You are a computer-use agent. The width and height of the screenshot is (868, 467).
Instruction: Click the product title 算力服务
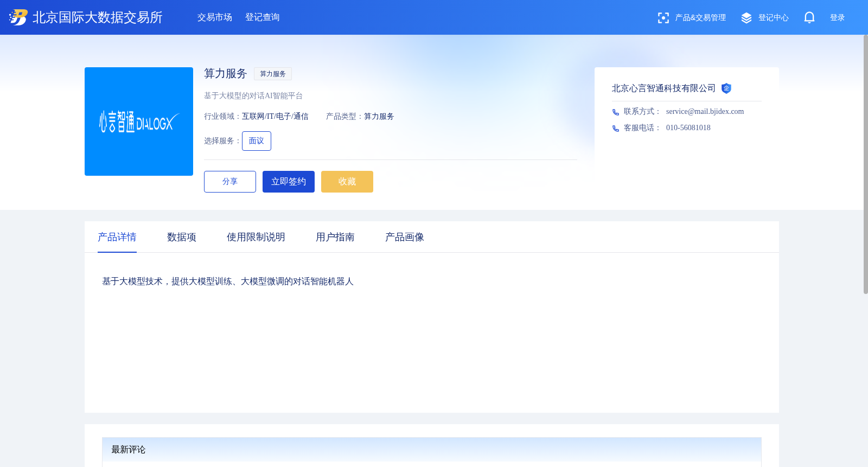[x=226, y=73]
